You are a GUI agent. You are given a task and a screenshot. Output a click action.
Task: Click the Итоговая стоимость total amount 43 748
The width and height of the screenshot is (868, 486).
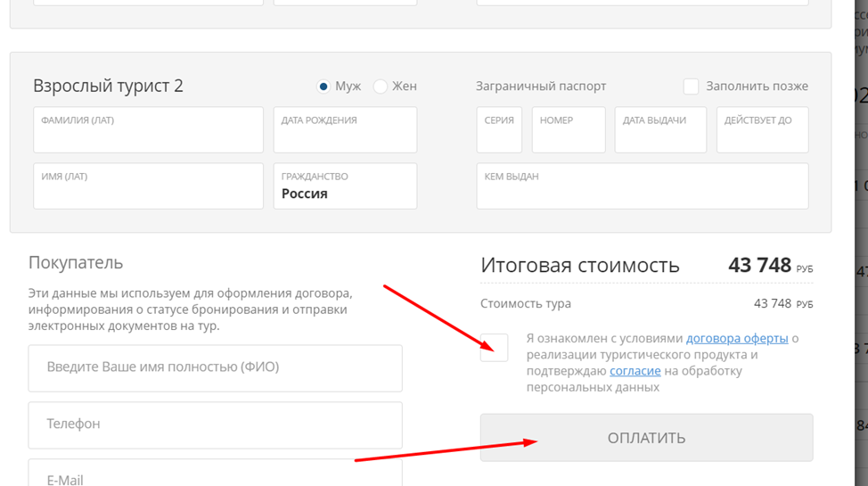pos(759,266)
